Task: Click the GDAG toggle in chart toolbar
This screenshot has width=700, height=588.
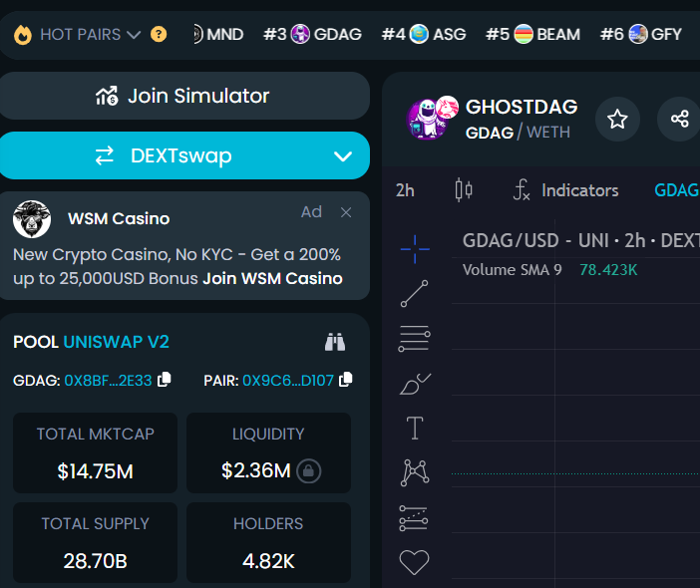Action: tap(676, 190)
